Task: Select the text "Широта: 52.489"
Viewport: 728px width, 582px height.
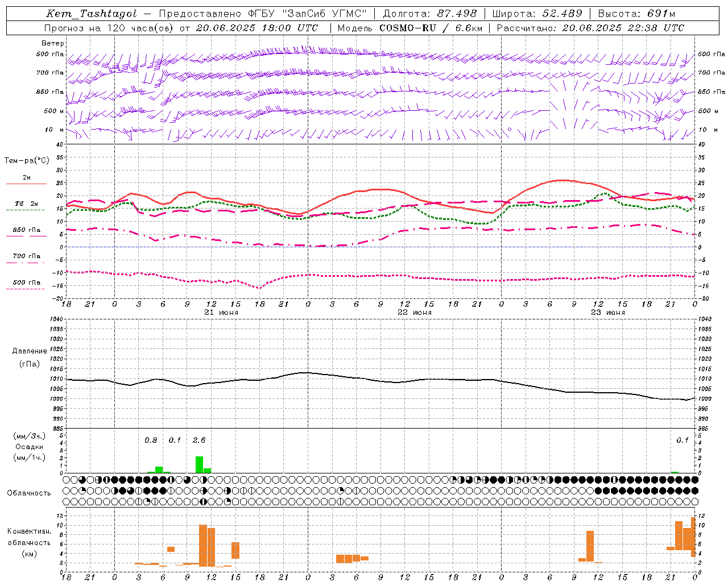Action: (537, 14)
